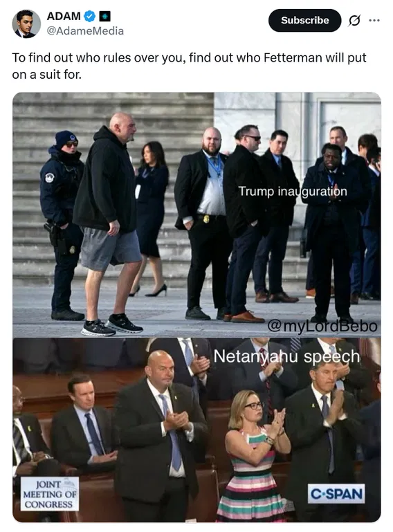Image resolution: width=393 pixels, height=532 pixels.
Task: Open the @AdameMedia handle link
Action: (x=85, y=31)
